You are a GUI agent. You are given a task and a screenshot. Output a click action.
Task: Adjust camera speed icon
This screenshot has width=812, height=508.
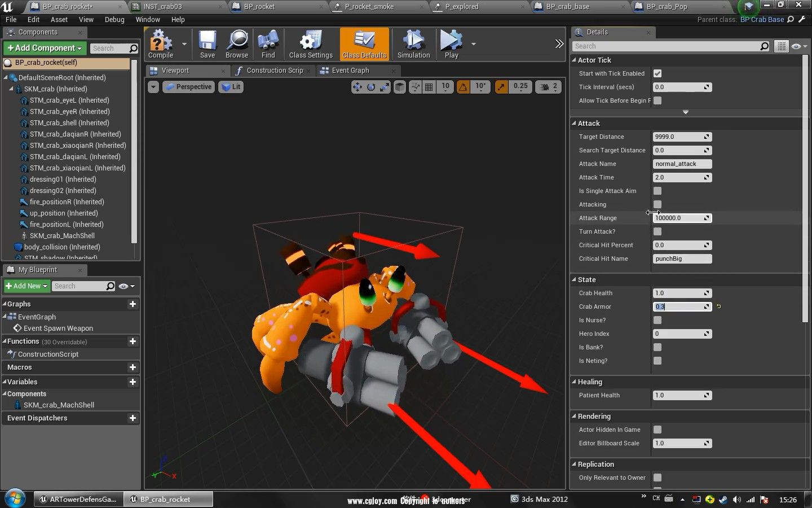click(x=544, y=87)
